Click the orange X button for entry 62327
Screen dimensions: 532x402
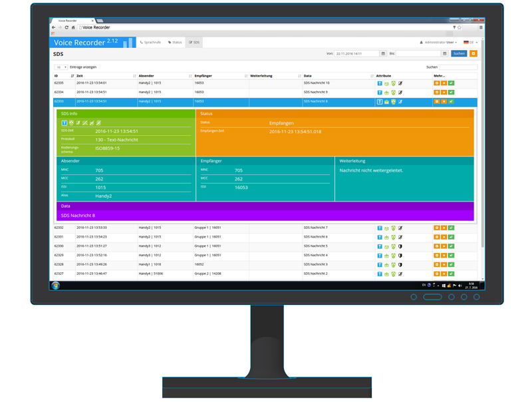point(444,274)
